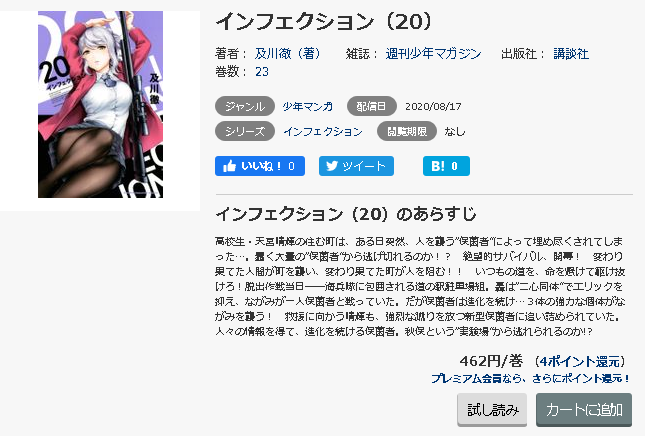645x436 pixels.
Task: Click the 配信日 release date badge
Action: pyautogui.click(x=371, y=107)
